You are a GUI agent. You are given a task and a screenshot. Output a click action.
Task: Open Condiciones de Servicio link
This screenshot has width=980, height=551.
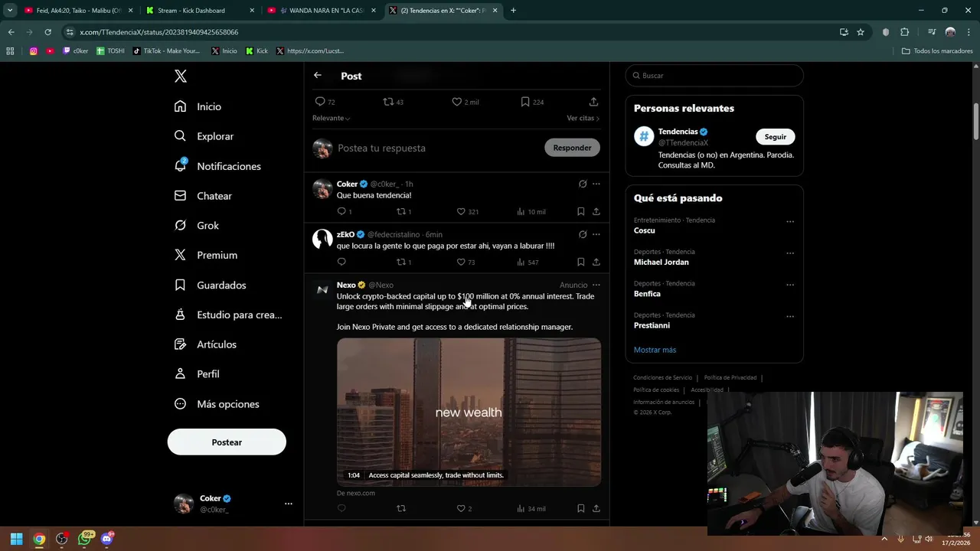[662, 377]
